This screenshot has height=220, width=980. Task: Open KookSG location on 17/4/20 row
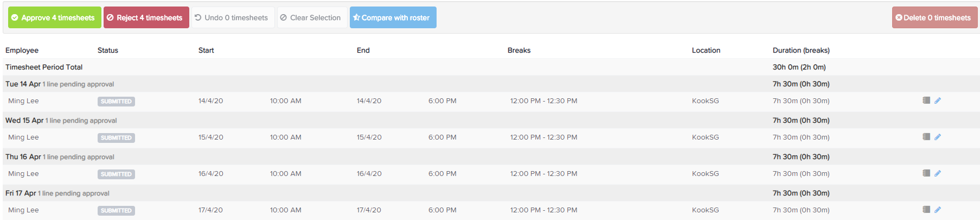pos(705,210)
